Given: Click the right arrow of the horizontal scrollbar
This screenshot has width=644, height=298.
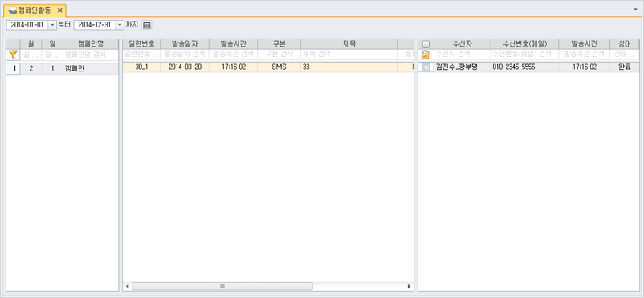Looking at the screenshot, I should pyautogui.click(x=409, y=286).
